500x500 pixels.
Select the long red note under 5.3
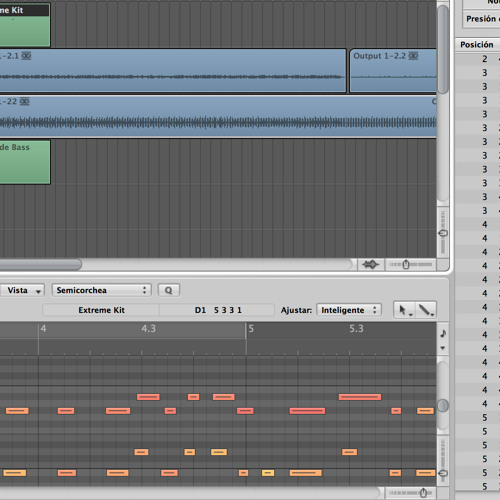coord(360,397)
